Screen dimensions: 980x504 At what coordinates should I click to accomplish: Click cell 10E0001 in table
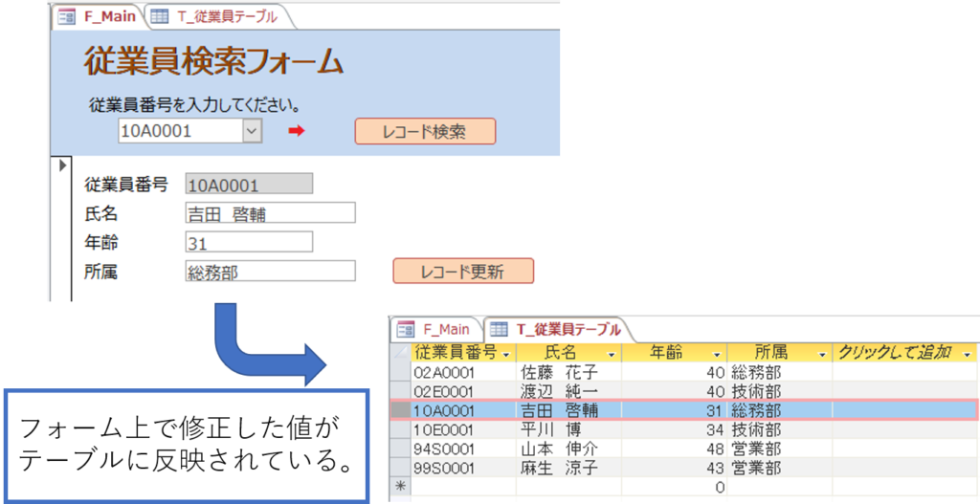(464, 429)
